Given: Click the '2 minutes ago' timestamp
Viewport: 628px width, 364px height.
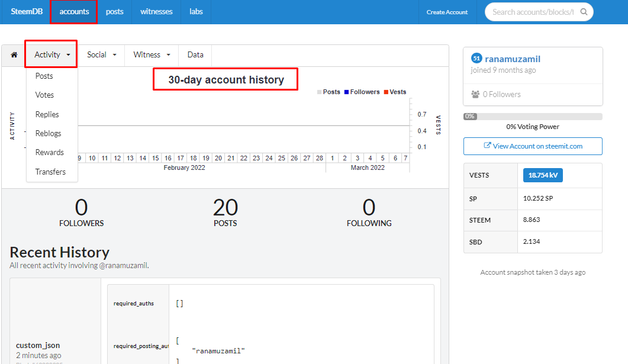Looking at the screenshot, I should (38, 356).
